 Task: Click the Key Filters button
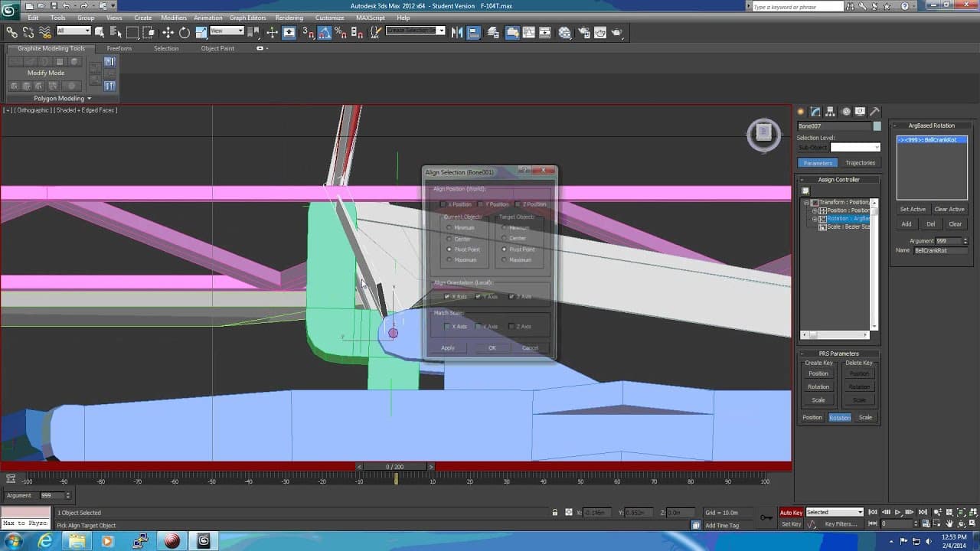tap(841, 524)
